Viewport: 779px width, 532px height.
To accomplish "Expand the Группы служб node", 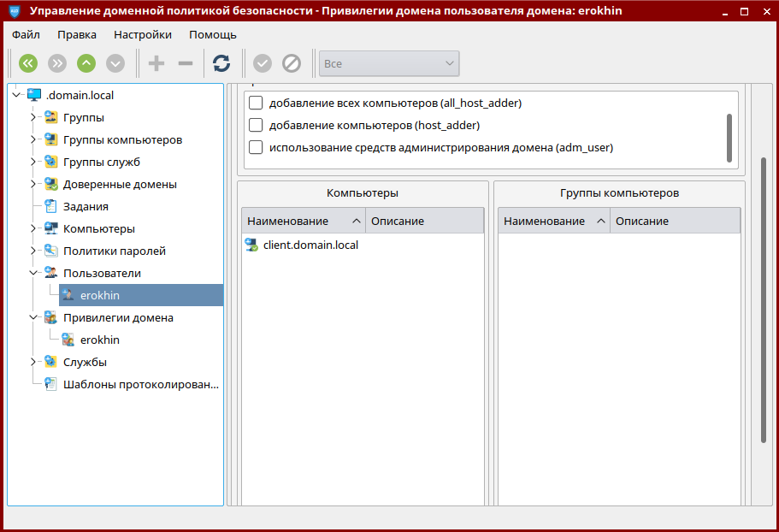I will click(x=33, y=162).
